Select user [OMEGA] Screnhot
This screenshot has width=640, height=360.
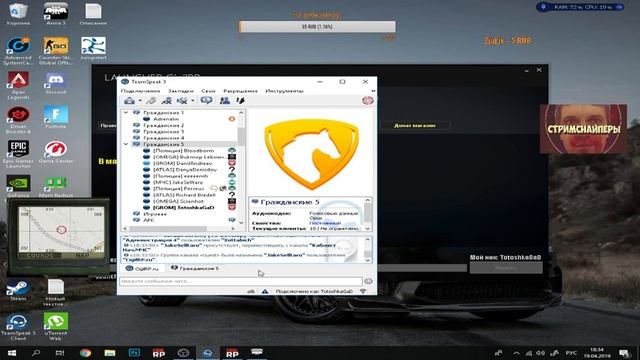(x=178, y=201)
